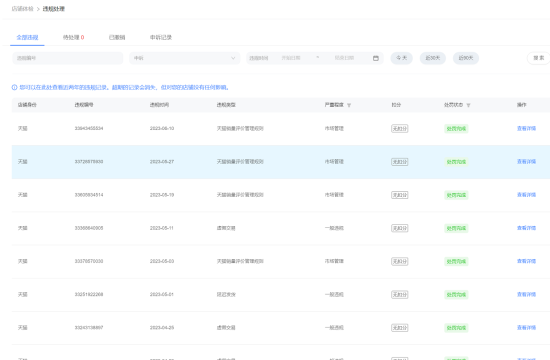View details for the 2023-05-11 violation
The width and height of the screenshot is (550, 360).
pyautogui.click(x=526, y=228)
